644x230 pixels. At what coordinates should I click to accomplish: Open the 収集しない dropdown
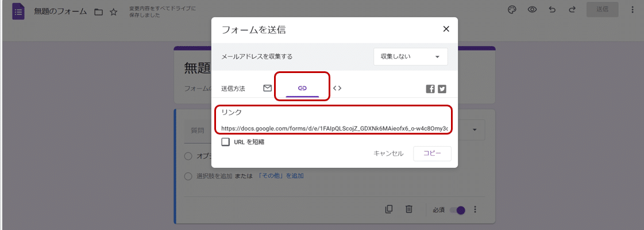[410, 57]
